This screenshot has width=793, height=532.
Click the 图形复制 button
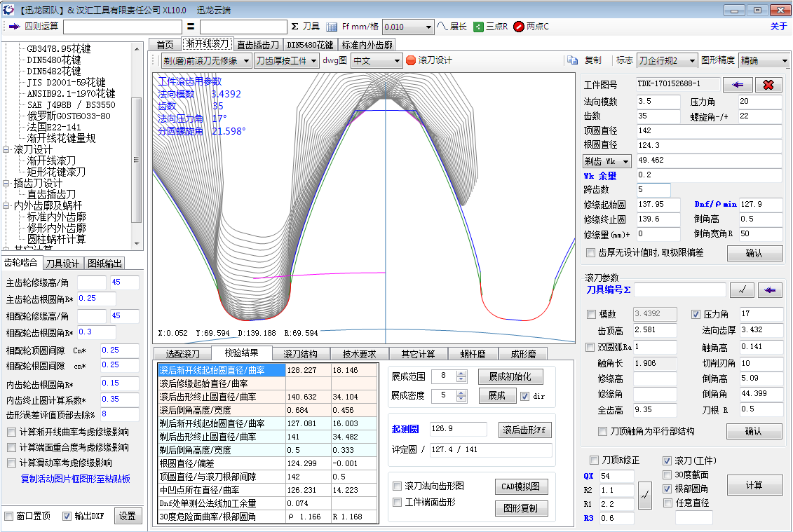(521, 509)
